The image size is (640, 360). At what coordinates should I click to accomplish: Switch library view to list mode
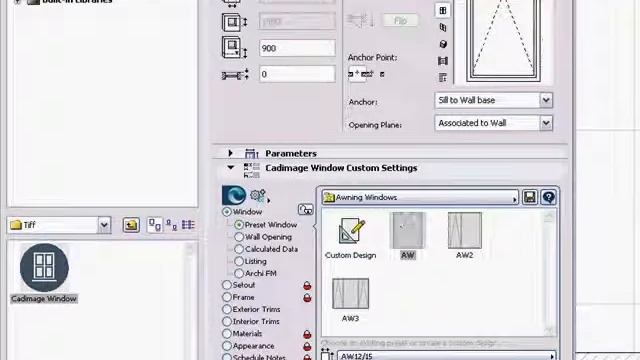(x=188, y=225)
